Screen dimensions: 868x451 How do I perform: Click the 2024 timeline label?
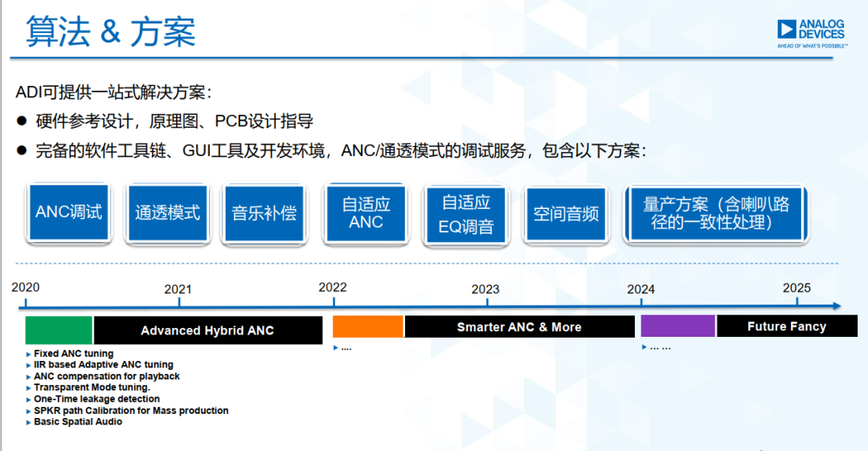click(x=641, y=289)
